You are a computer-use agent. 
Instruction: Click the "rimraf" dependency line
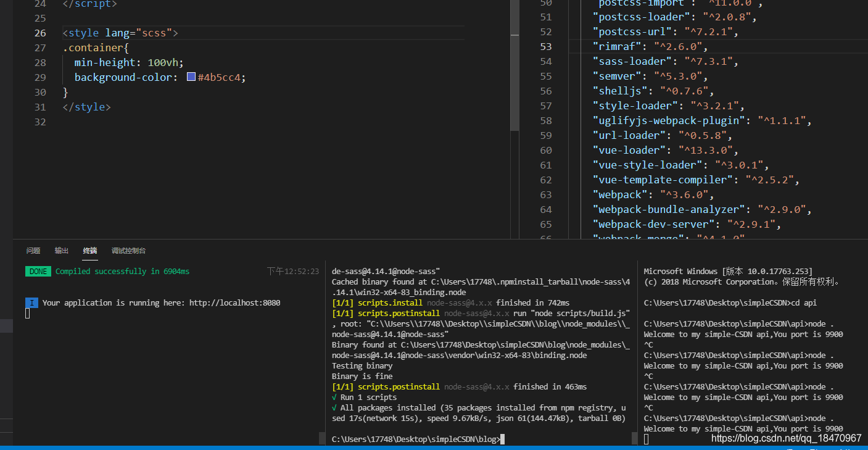(650, 46)
